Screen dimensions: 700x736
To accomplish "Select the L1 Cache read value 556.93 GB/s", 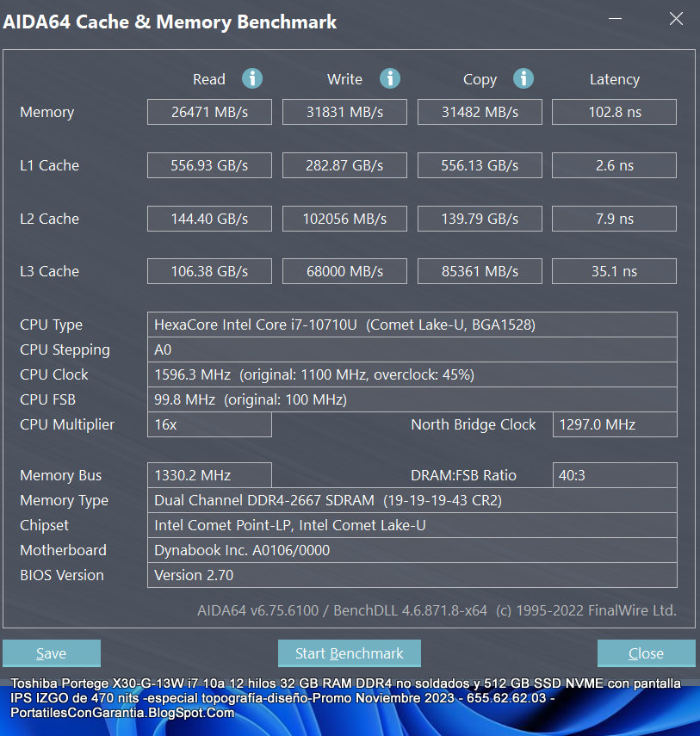I will click(209, 165).
